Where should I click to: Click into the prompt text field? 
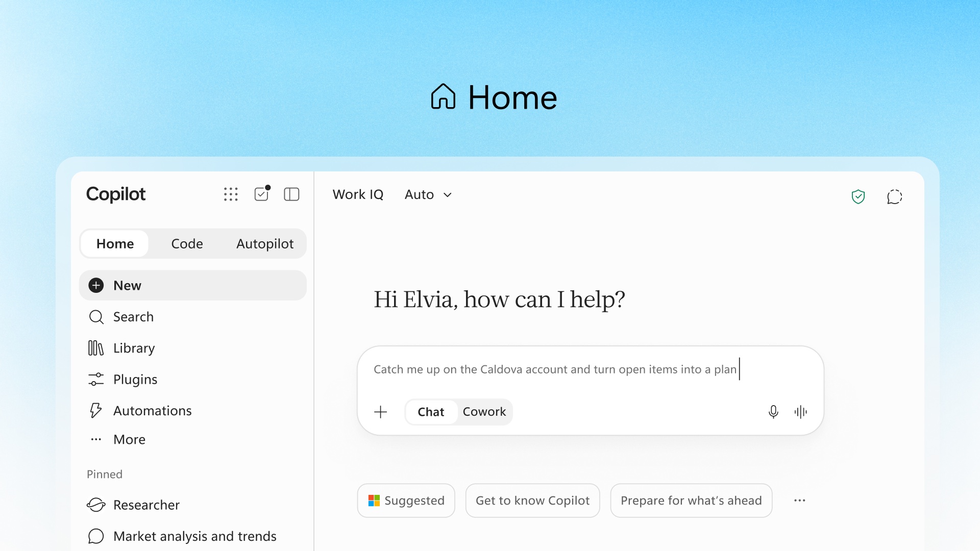[x=591, y=369]
